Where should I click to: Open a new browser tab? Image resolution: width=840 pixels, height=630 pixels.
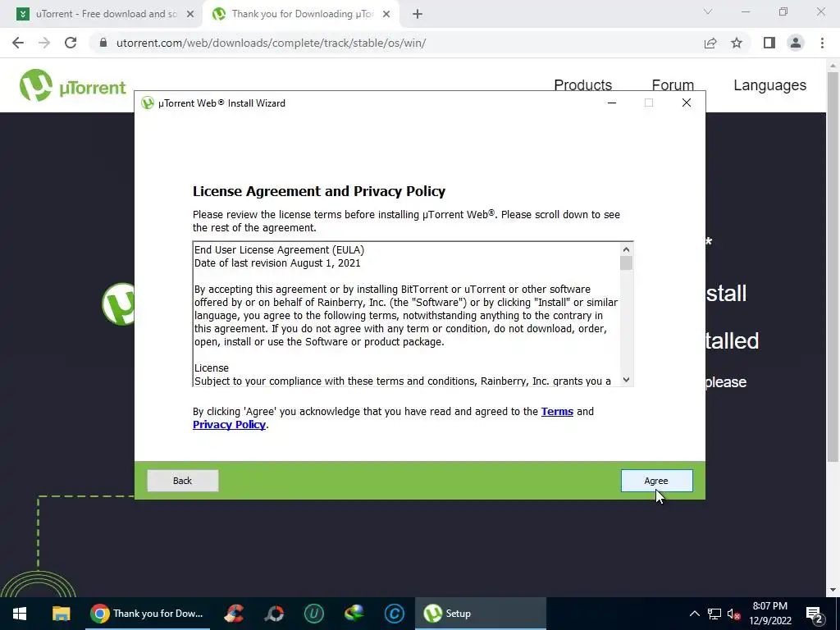tap(418, 15)
